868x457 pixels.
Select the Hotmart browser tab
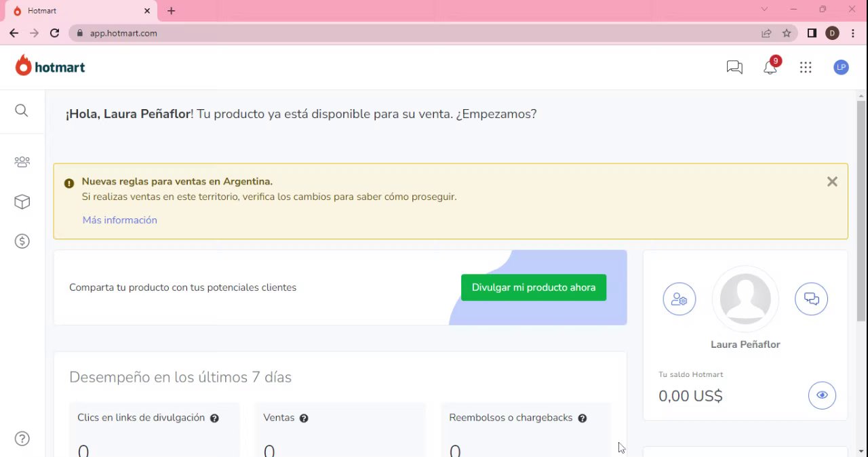[x=81, y=11]
